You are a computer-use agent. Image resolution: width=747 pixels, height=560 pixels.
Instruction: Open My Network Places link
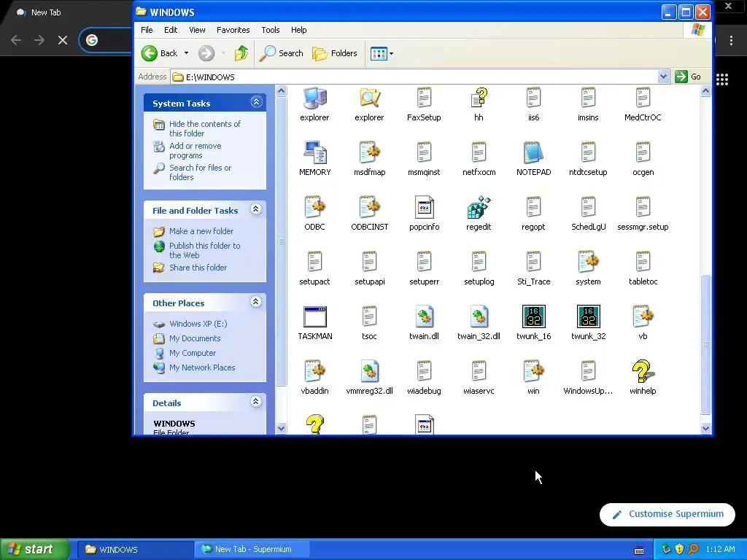point(202,367)
